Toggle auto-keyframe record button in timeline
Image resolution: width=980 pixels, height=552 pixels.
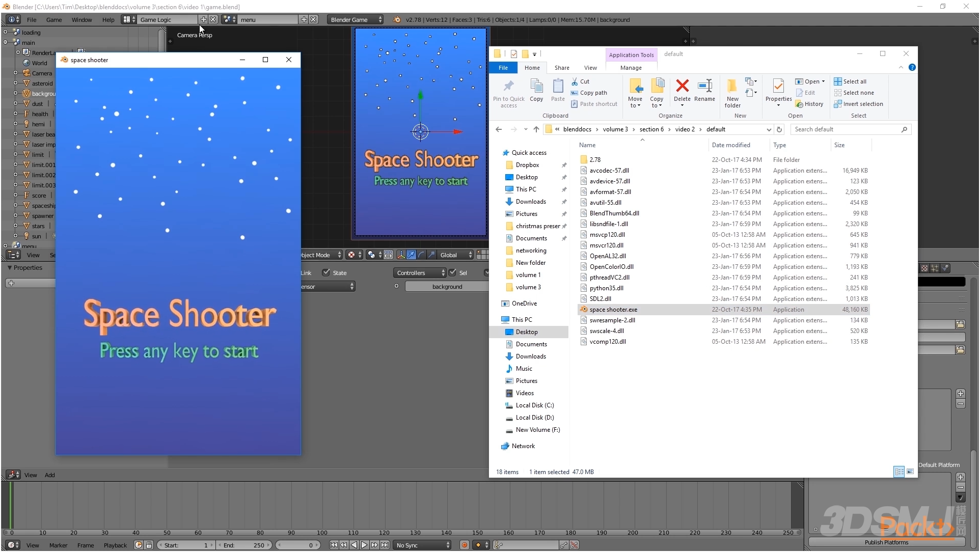464,545
